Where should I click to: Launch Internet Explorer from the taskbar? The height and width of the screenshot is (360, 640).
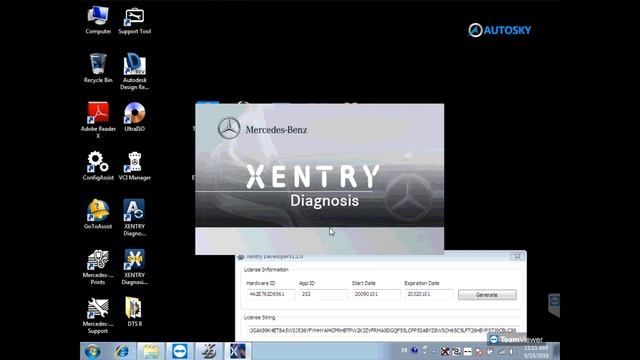click(x=122, y=351)
